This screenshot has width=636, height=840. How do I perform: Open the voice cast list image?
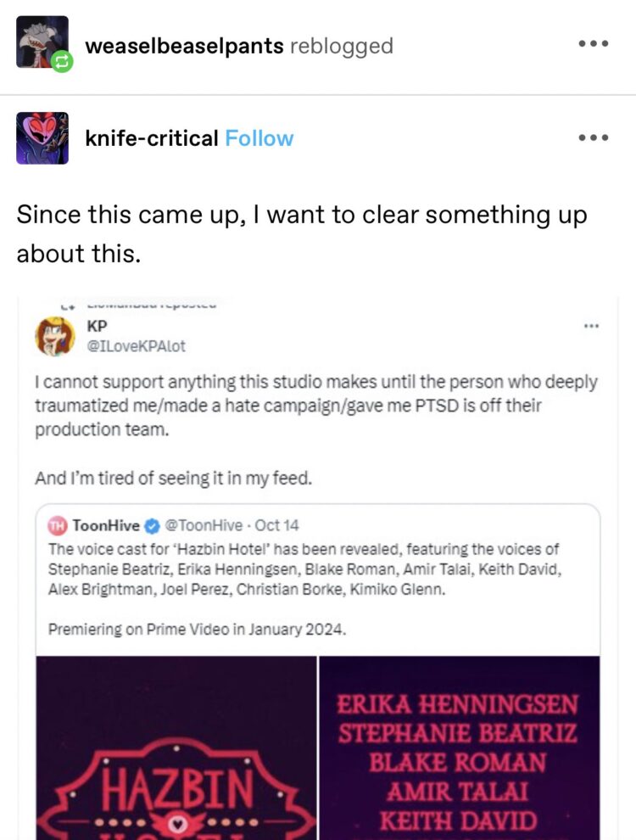click(x=459, y=747)
